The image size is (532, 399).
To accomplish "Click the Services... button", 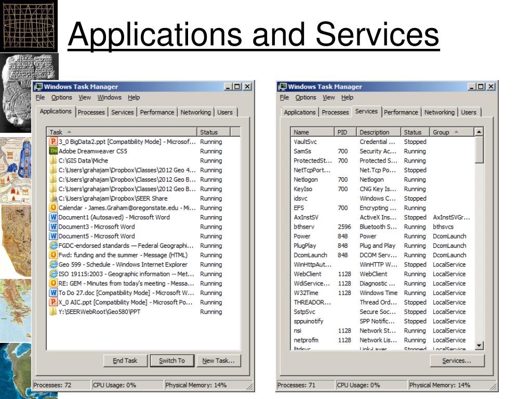I will pos(457,361).
